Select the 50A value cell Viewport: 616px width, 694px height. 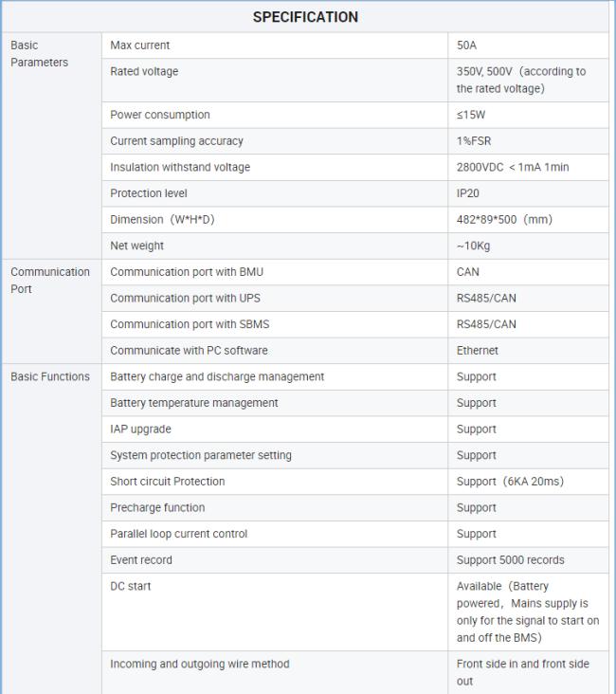(x=468, y=46)
